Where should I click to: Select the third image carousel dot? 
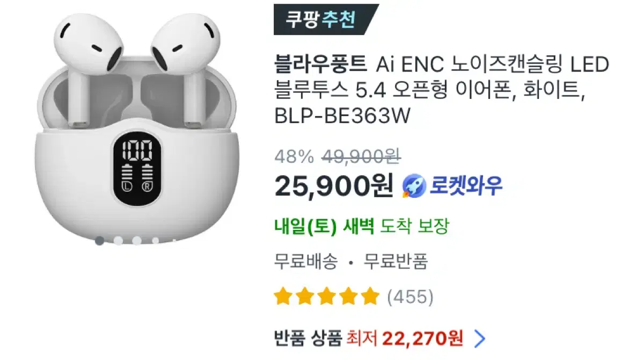point(137,241)
